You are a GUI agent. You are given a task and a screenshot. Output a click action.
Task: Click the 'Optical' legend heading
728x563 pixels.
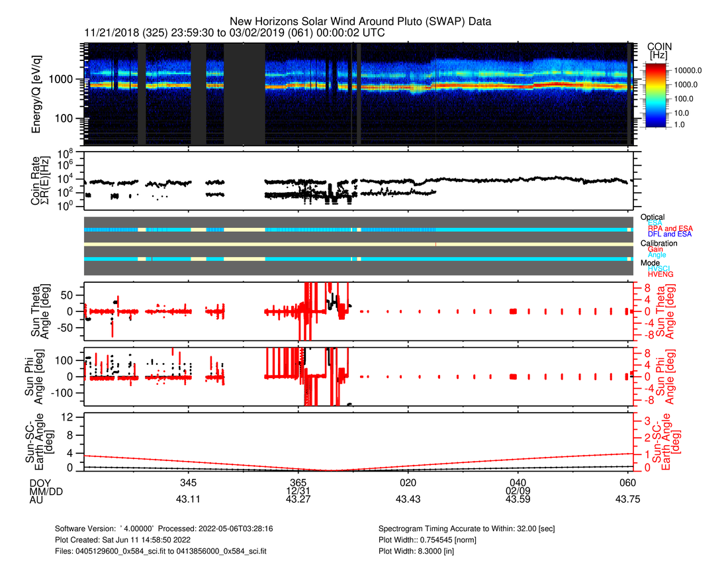(653, 217)
